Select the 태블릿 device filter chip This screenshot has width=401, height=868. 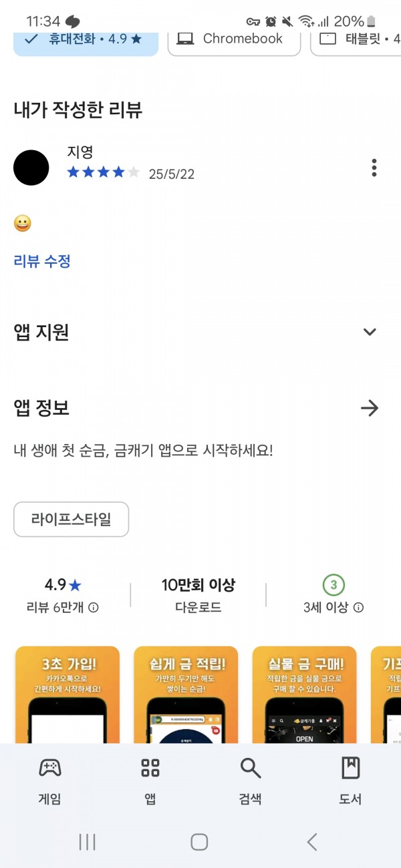pyautogui.click(x=356, y=40)
